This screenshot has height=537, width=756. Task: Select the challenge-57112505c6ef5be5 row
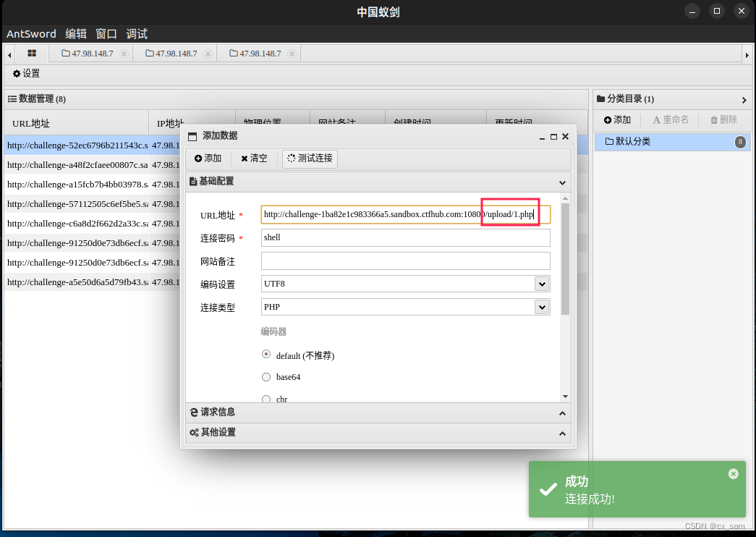click(92, 204)
